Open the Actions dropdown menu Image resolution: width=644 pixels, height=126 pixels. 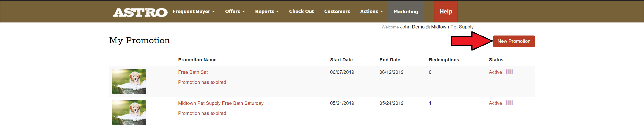click(x=371, y=12)
